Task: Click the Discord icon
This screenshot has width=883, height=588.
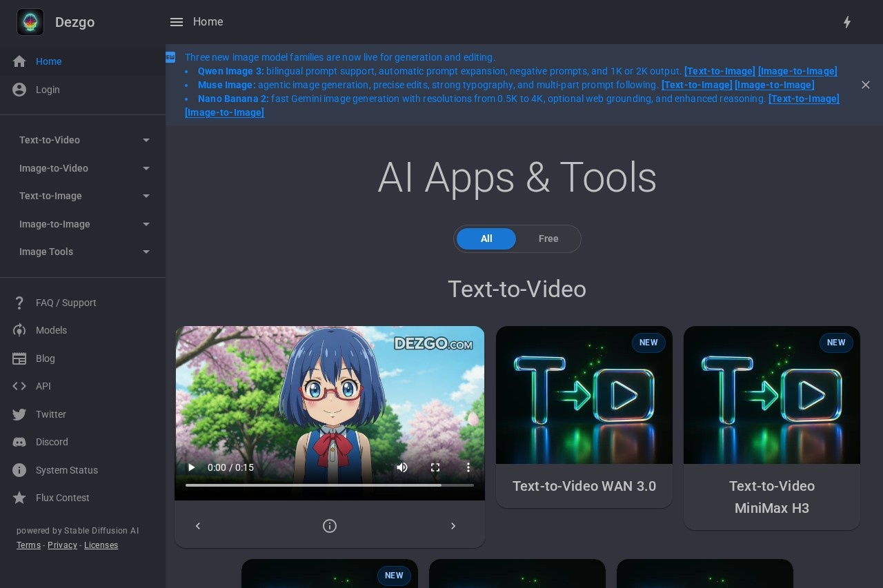Action: point(19,442)
